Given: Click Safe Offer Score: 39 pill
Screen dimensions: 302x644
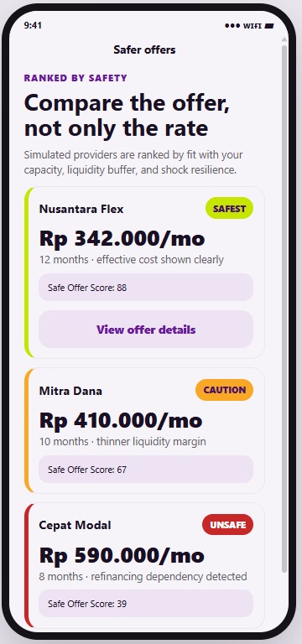Looking at the screenshot, I should coord(146,604).
